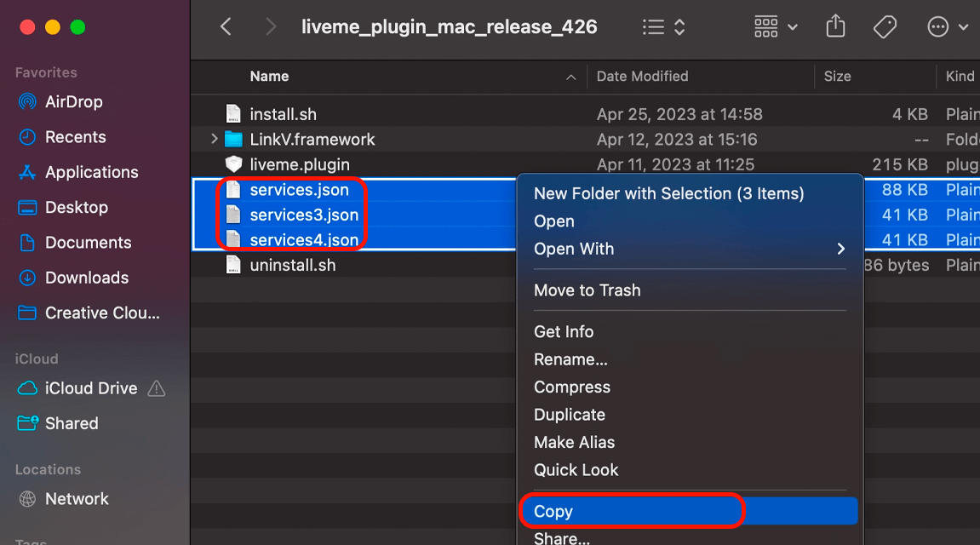Select the install.sh file

click(x=283, y=114)
